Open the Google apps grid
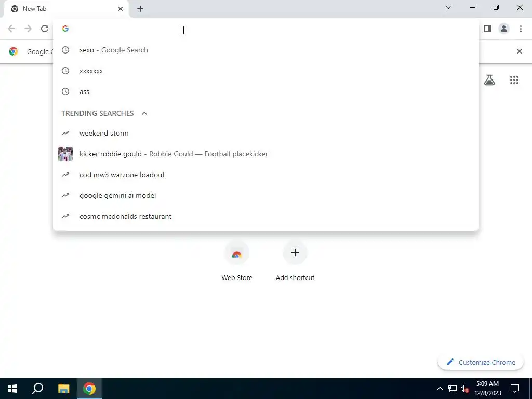The width and height of the screenshot is (532, 399). pos(514,80)
